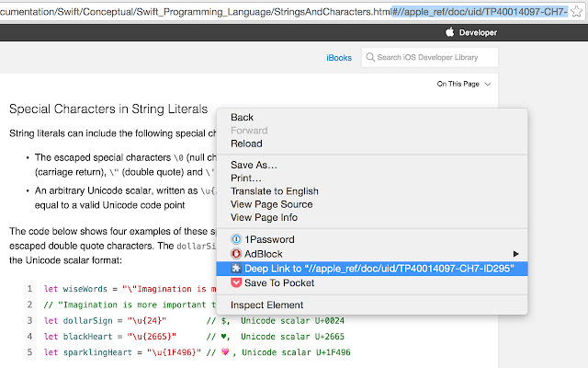Click the search magnifier icon

click(370, 58)
